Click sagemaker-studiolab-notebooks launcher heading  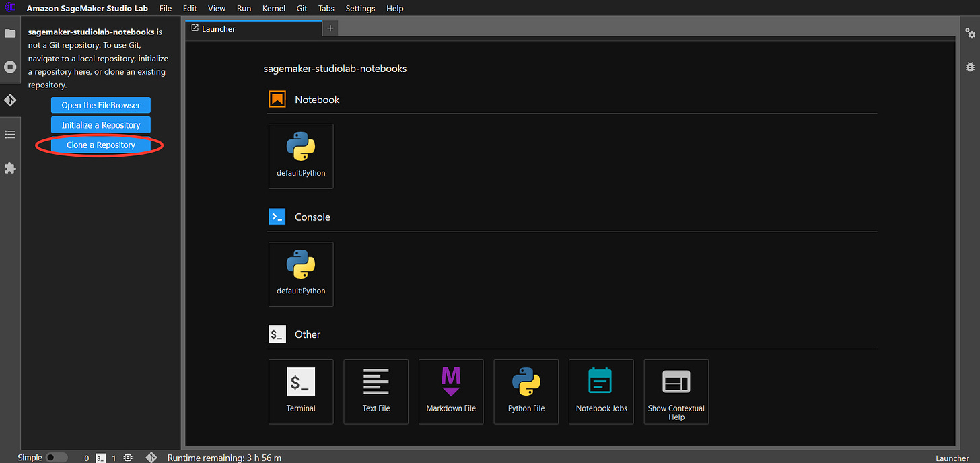click(x=335, y=69)
